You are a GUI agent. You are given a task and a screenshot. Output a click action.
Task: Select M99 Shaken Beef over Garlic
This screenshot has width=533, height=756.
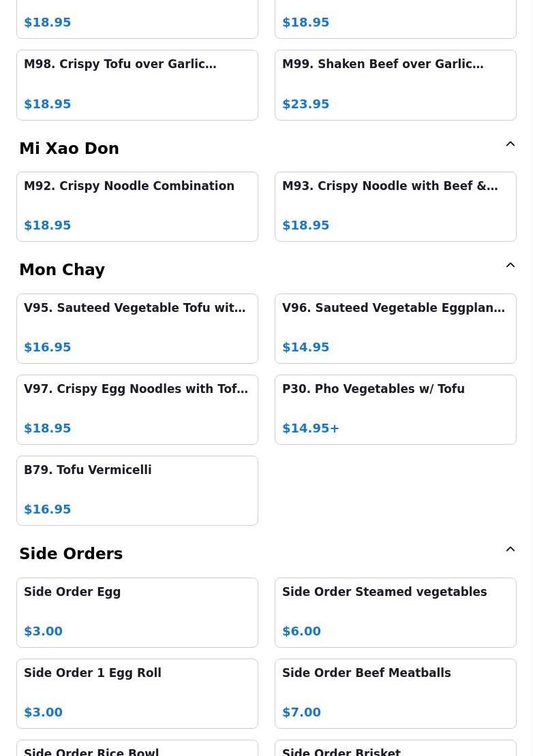tap(395, 84)
